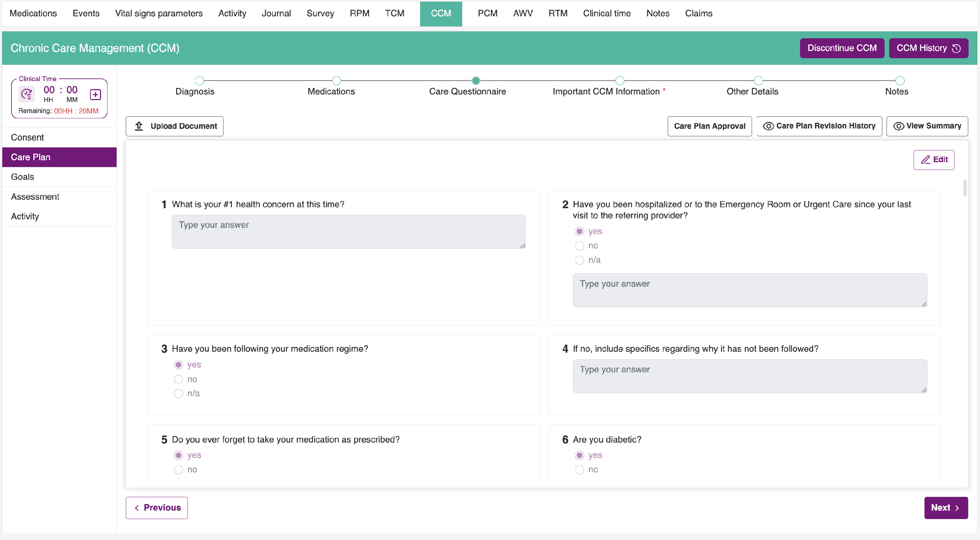Open Care Plan Approval
The height and width of the screenshot is (540, 980).
coord(709,126)
